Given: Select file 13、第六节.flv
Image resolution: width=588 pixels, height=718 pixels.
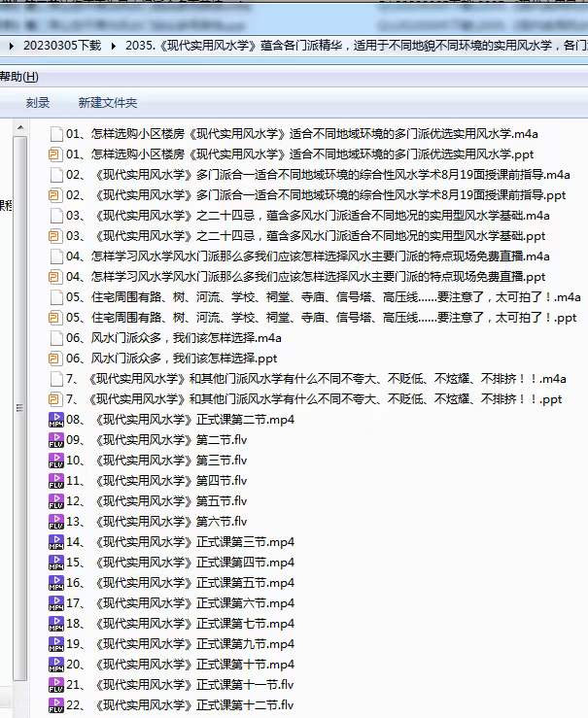Looking at the screenshot, I should [156, 522].
